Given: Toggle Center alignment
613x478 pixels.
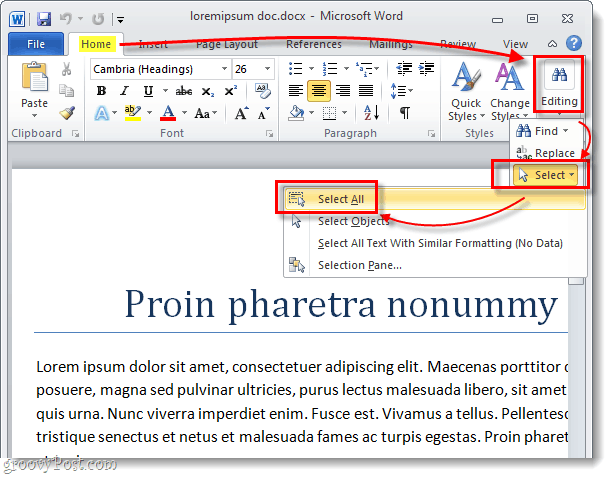Looking at the screenshot, I should (319, 91).
